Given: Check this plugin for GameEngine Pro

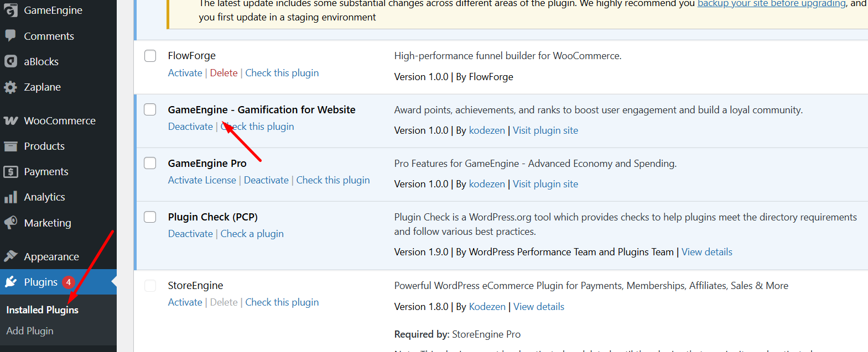Looking at the screenshot, I should (x=332, y=180).
